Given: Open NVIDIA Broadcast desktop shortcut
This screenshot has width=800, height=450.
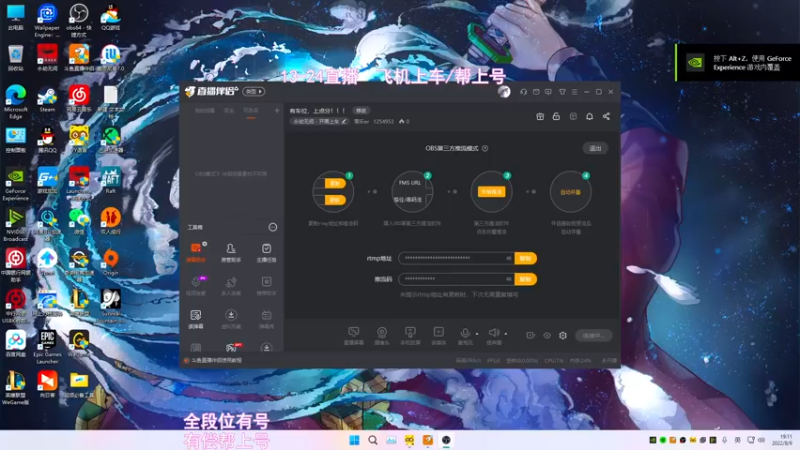Looking at the screenshot, I should 16,225.
